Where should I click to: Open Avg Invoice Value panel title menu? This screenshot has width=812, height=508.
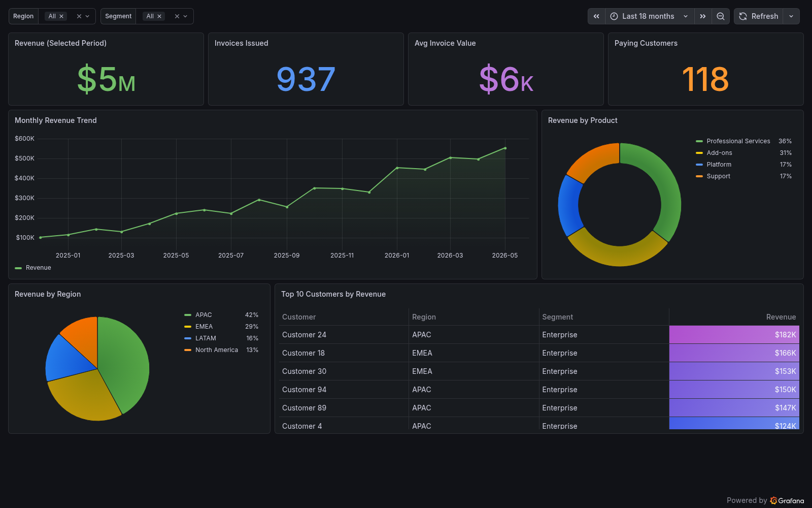[x=445, y=43]
